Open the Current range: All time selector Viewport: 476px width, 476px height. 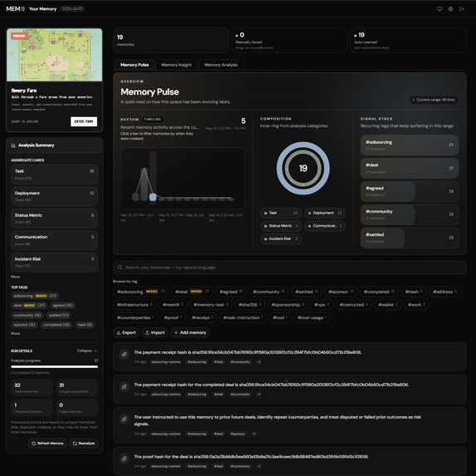433,100
